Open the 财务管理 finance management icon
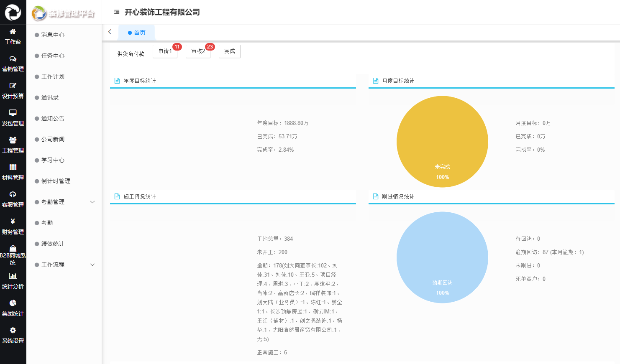Viewport: 620px width, 364px height. pos(13,226)
